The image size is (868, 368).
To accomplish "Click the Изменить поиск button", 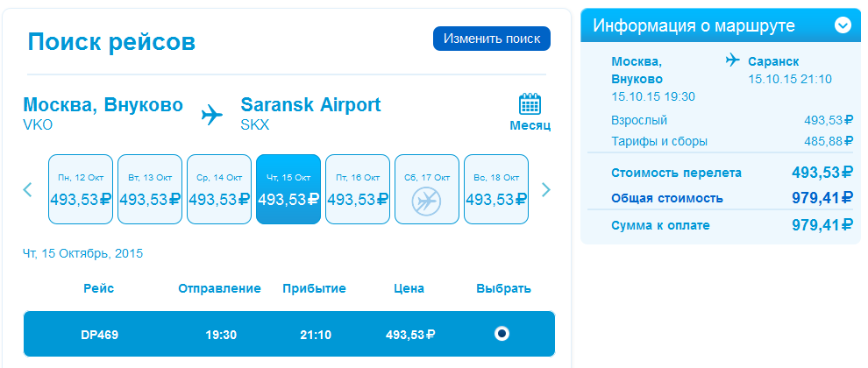I will pos(492,39).
